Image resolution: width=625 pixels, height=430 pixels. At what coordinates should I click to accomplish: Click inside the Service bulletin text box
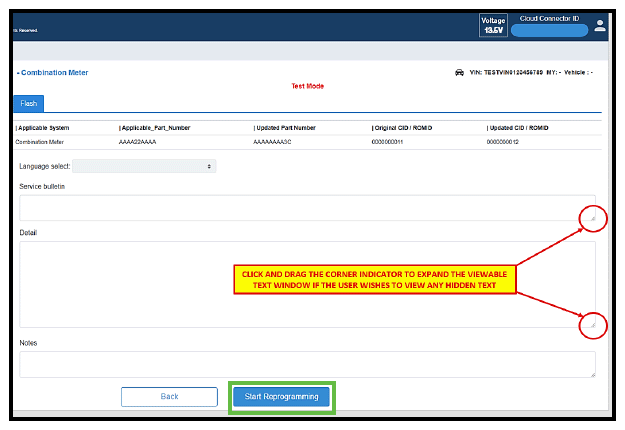[300, 207]
